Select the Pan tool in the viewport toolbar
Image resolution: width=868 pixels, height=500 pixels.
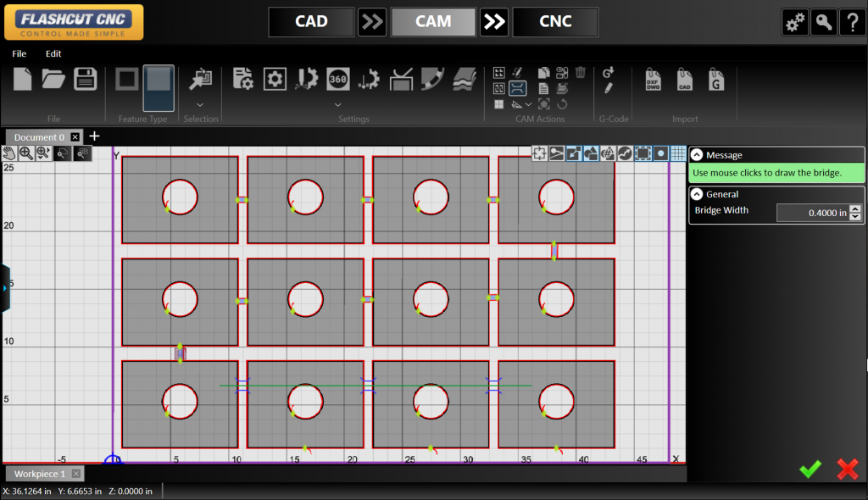tap(10, 153)
